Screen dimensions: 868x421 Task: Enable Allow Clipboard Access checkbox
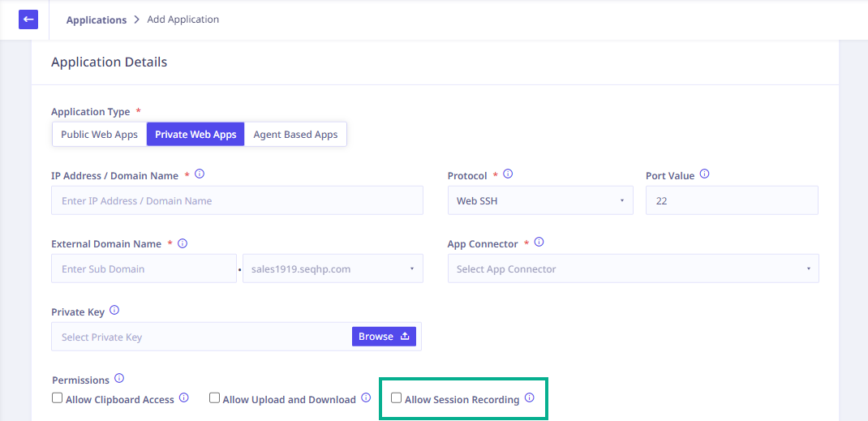click(x=57, y=397)
